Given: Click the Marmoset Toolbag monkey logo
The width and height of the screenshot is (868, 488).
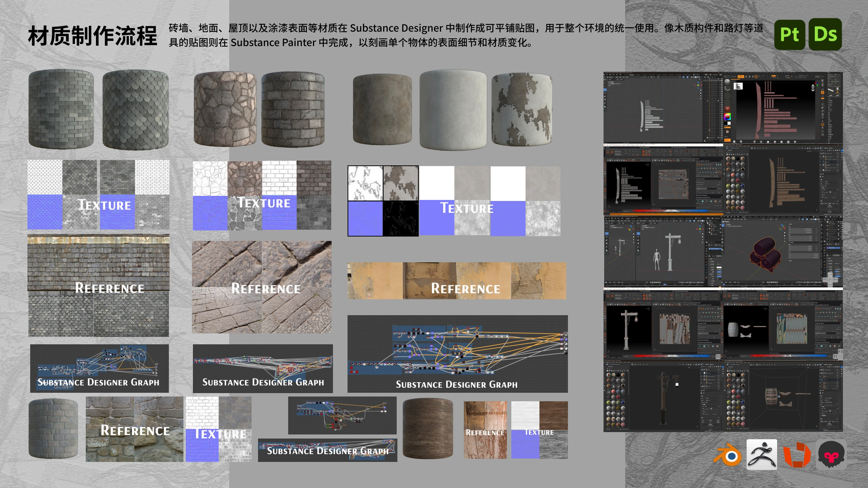Looking at the screenshot, I should (831, 455).
